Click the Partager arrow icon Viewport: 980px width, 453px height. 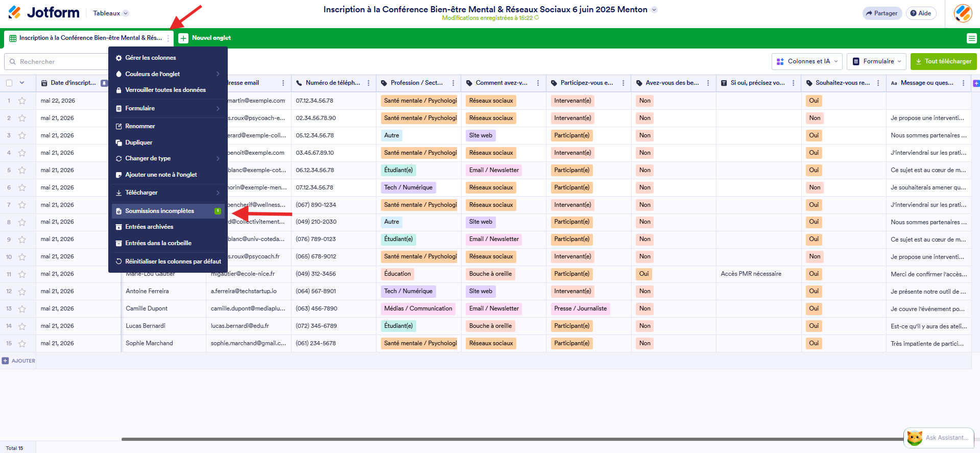(x=869, y=13)
